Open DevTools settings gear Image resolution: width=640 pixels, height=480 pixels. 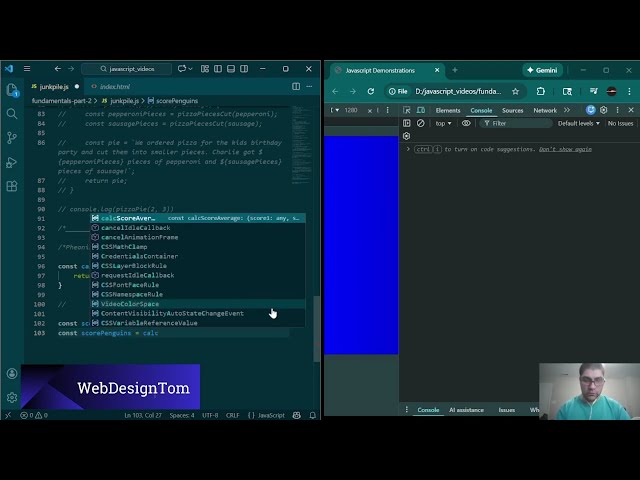point(604,110)
